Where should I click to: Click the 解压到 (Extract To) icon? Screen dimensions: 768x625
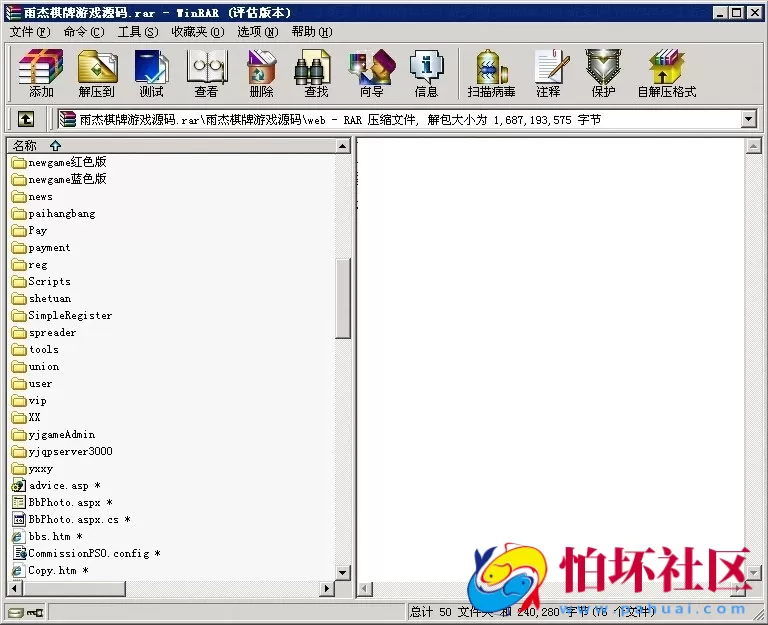tap(97, 73)
